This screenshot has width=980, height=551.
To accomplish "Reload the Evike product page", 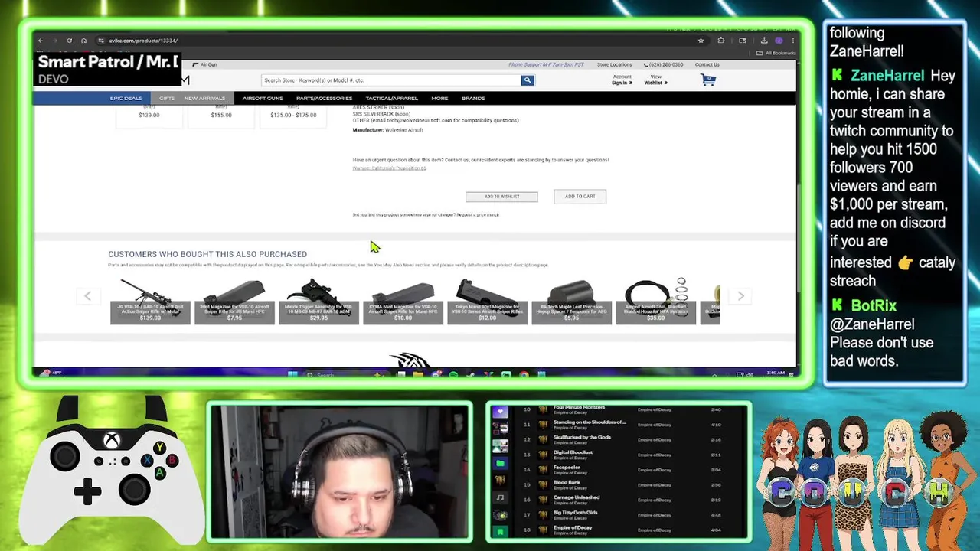I will tap(69, 41).
